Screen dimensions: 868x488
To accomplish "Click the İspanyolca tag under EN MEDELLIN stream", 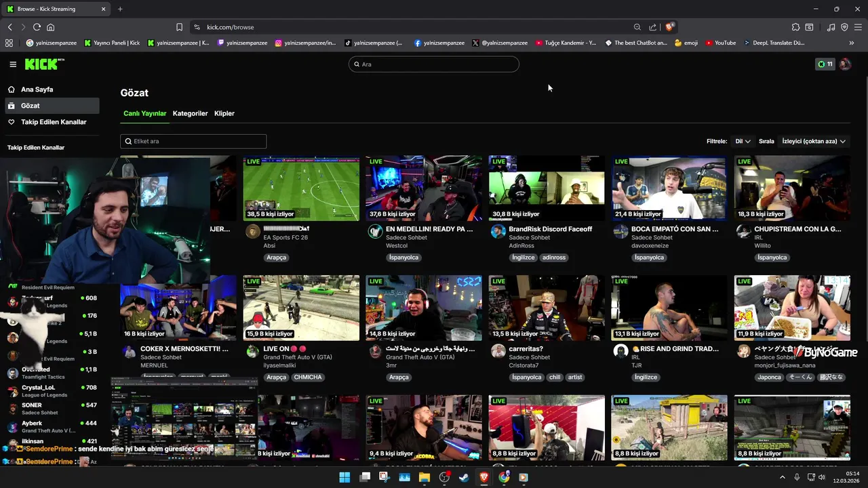I will 403,258.
